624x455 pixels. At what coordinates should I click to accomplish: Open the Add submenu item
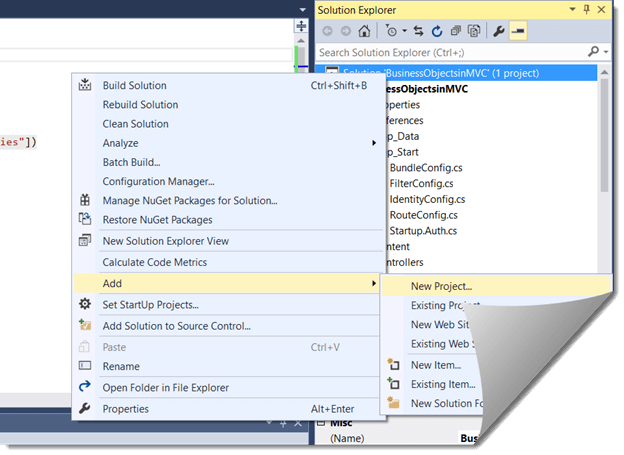tap(227, 283)
